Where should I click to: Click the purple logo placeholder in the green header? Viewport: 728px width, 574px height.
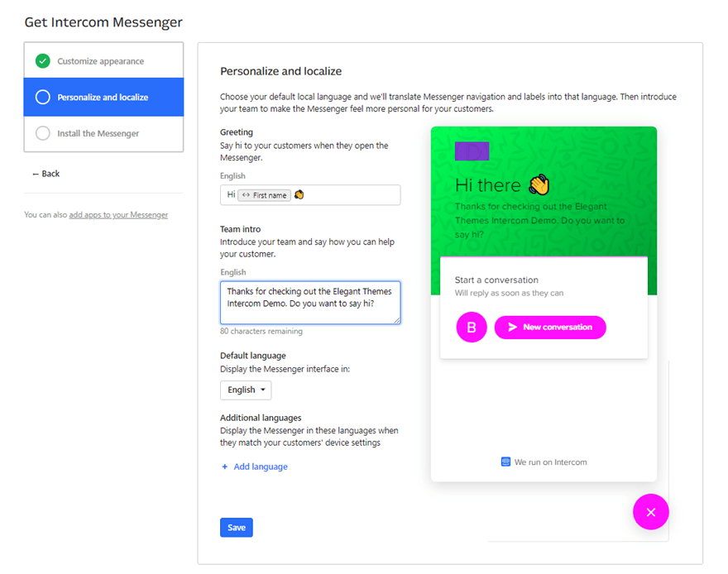pos(472,151)
